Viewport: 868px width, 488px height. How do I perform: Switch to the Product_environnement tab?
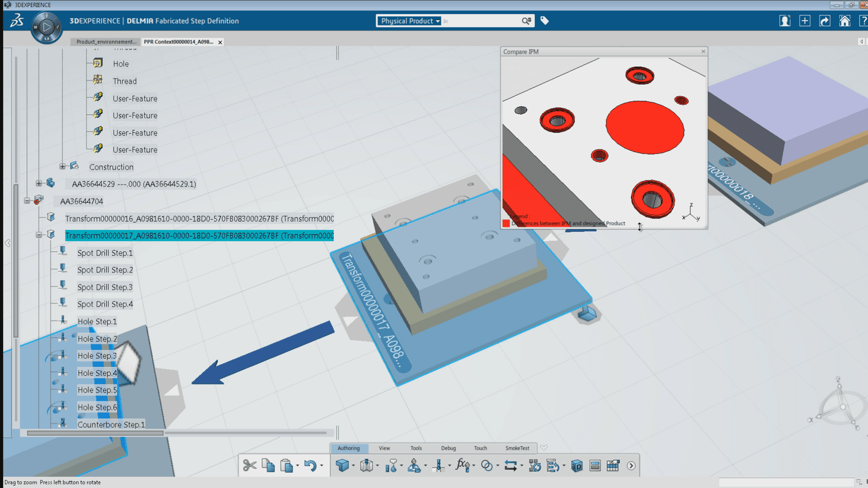click(x=106, y=42)
